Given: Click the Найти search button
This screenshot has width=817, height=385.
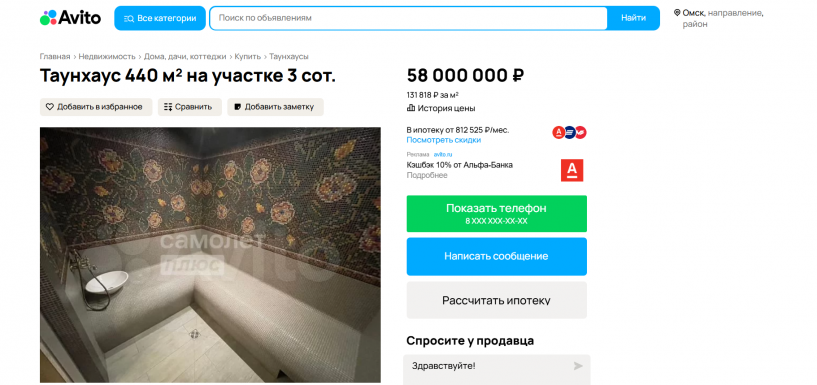Looking at the screenshot, I should coord(633,18).
